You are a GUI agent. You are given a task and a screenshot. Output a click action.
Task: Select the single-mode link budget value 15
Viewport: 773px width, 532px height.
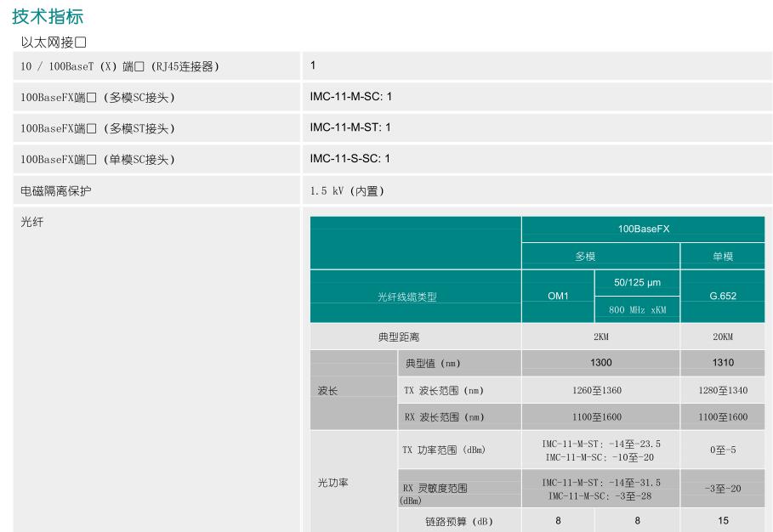pyautogui.click(x=722, y=521)
